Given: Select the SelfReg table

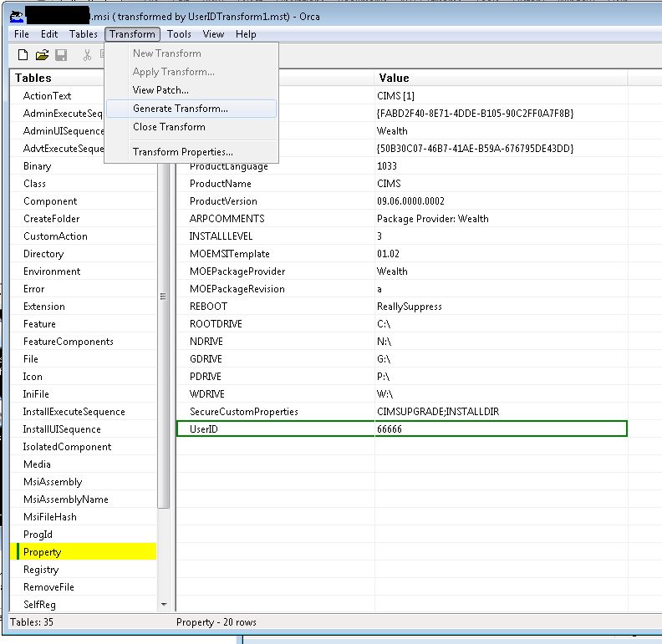Looking at the screenshot, I should 39,605.
